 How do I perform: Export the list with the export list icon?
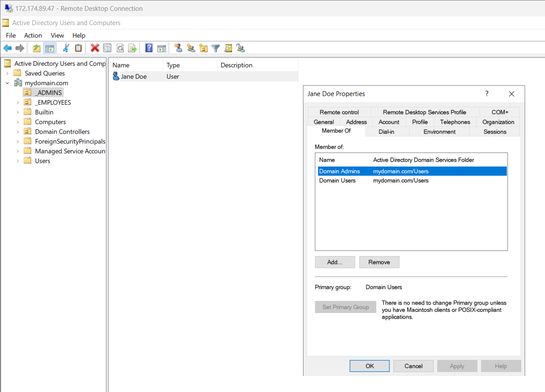coord(133,48)
